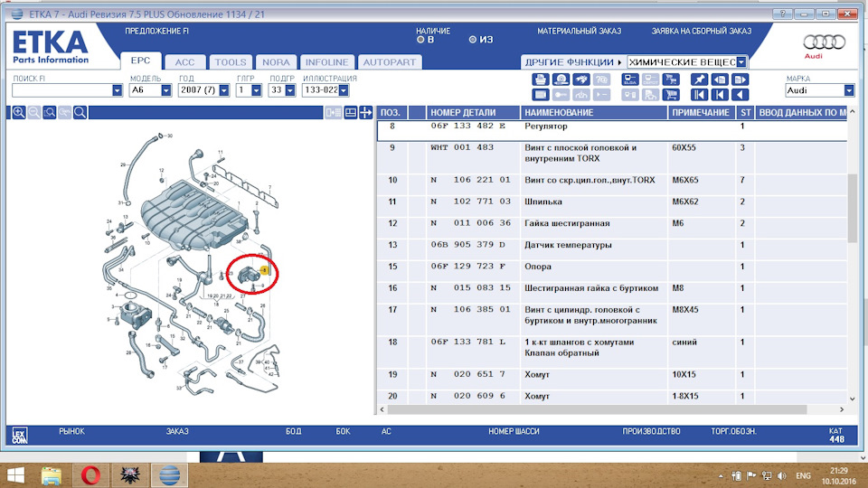Click the print icon in the toolbar
The height and width of the screenshot is (488, 868).
pos(541,80)
